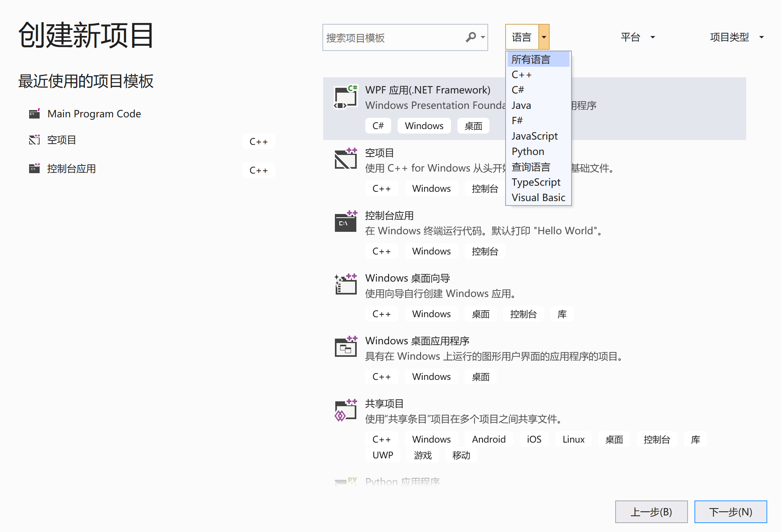Select 所有语言 in the language dropdown

[x=530, y=59]
